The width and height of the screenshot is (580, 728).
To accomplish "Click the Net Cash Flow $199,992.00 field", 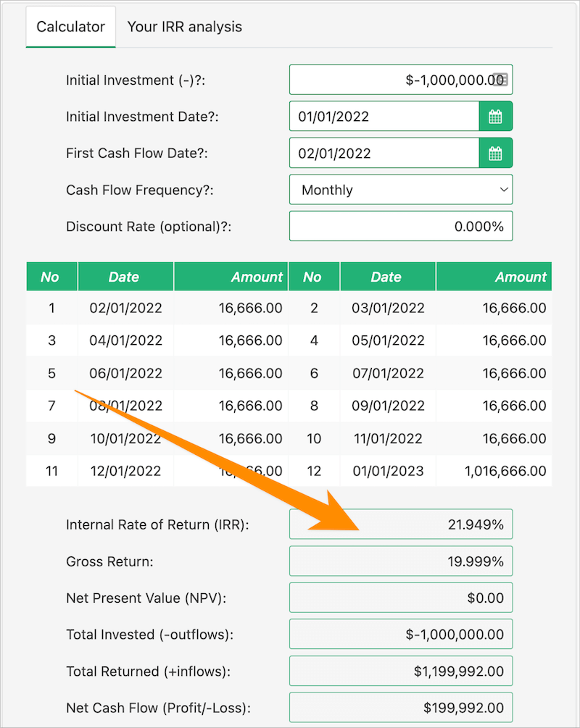I will point(401,708).
